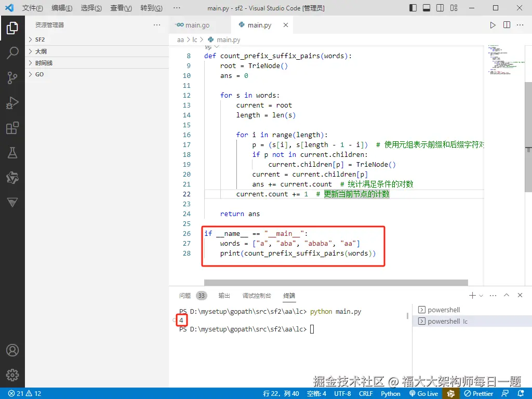The width and height of the screenshot is (532, 399).
Task: Open notifications bell in status bar
Action: coord(521,394)
